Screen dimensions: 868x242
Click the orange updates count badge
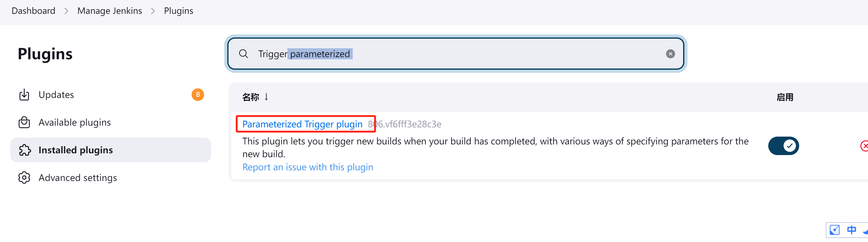point(198,95)
